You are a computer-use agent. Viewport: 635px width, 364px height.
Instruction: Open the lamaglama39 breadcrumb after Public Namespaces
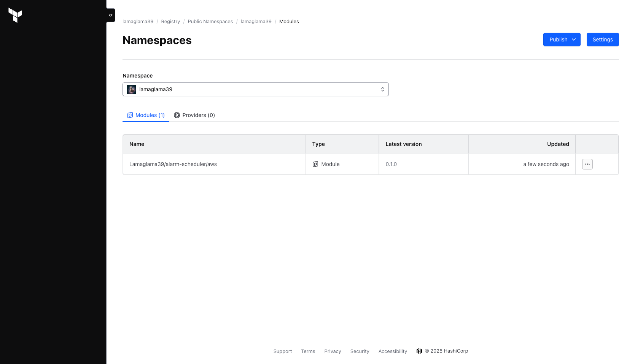[x=256, y=22]
